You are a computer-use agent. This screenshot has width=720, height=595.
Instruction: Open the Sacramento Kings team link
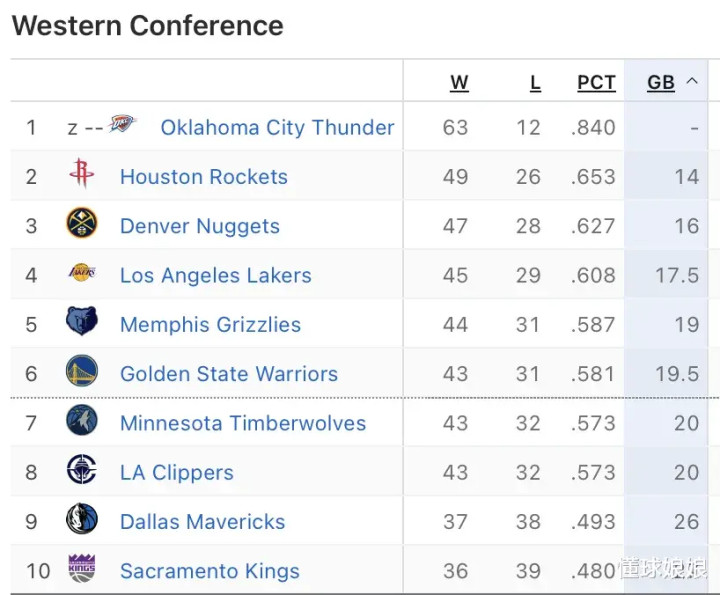(x=210, y=571)
